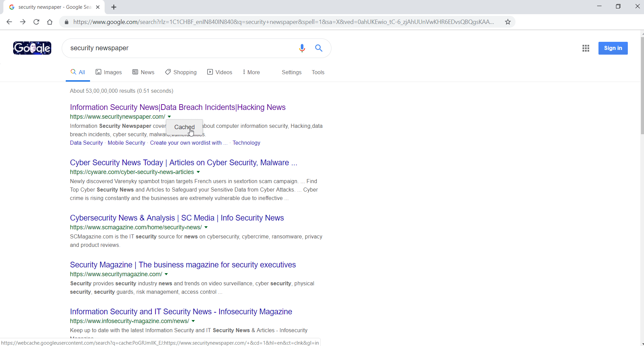Click the Google doodle logo
This screenshot has width=644, height=346.
click(32, 48)
